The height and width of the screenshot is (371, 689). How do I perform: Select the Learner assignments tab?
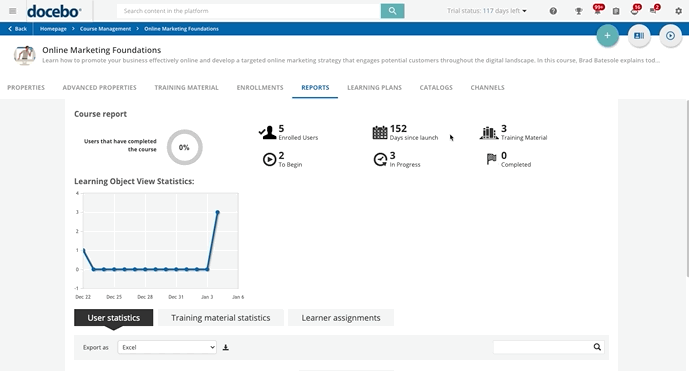[x=341, y=318]
